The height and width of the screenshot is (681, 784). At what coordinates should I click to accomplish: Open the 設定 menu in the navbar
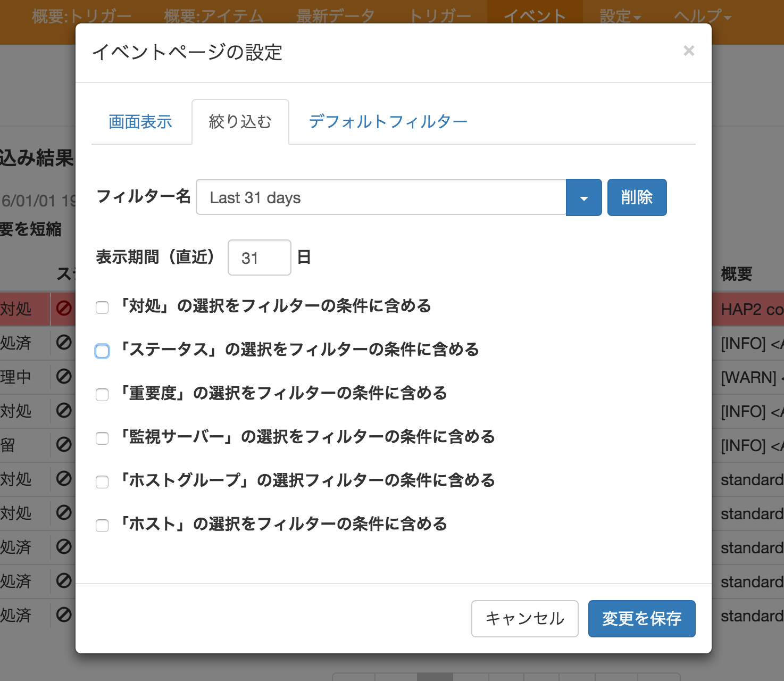click(620, 16)
